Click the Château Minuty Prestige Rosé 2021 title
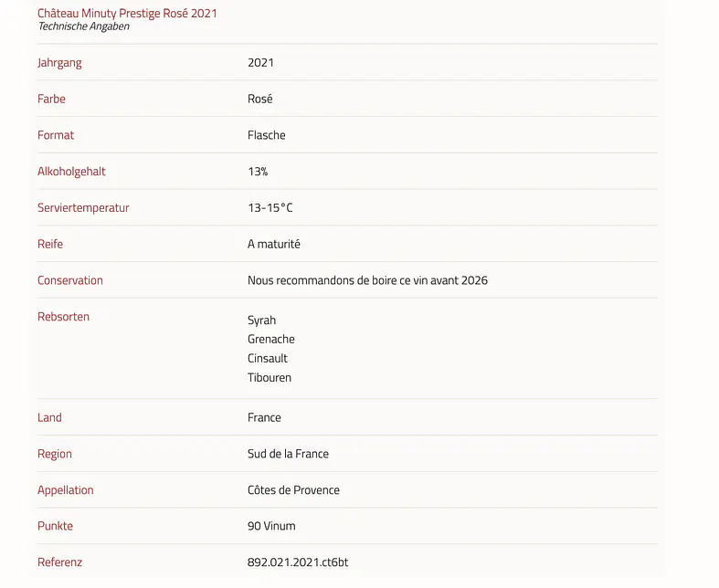This screenshot has height=588, width=719. point(127,13)
